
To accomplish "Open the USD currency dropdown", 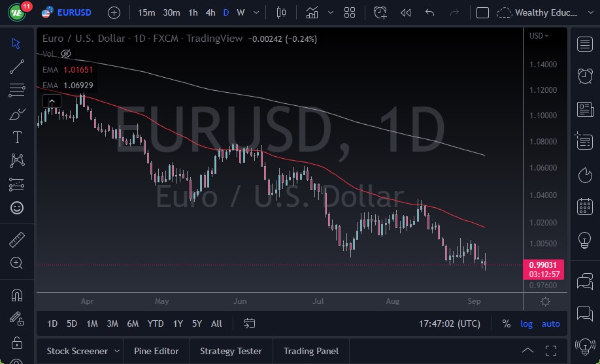I will click(539, 35).
